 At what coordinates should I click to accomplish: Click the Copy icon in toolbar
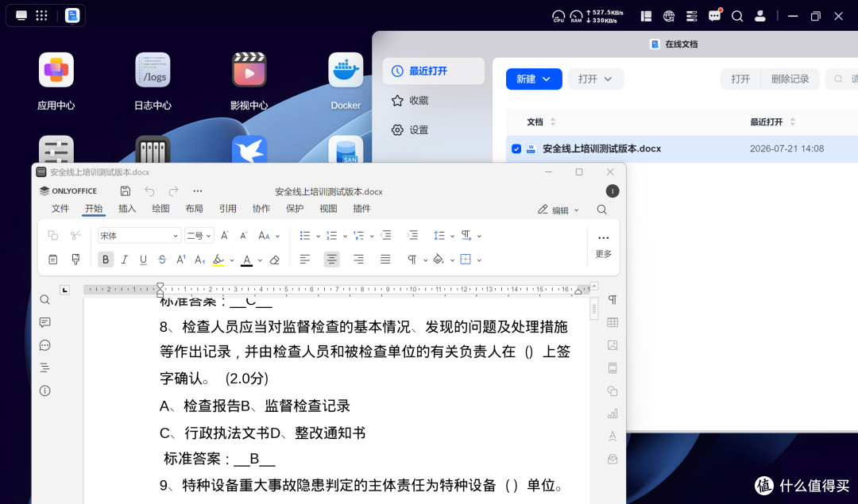tap(53, 235)
